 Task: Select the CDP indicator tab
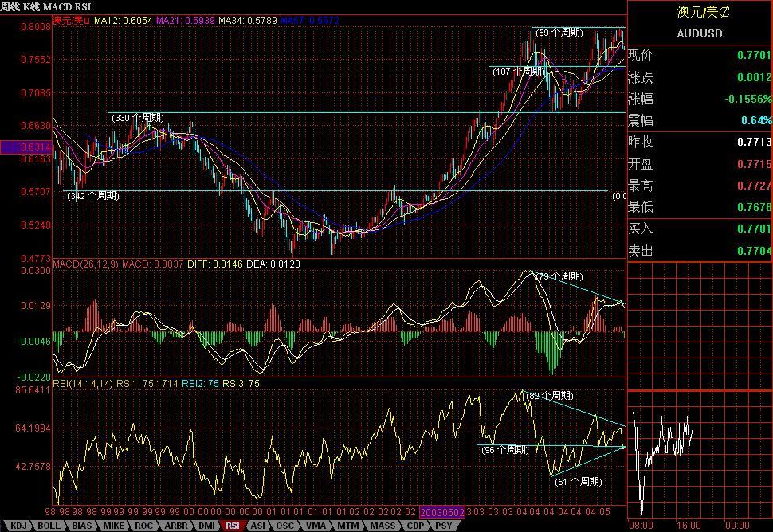coord(414,526)
